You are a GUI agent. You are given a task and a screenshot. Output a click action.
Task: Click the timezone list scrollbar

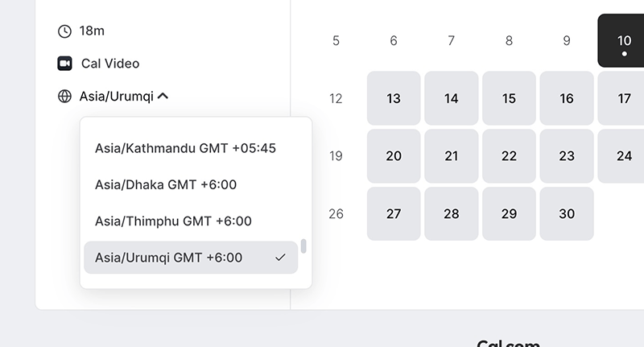[303, 246]
